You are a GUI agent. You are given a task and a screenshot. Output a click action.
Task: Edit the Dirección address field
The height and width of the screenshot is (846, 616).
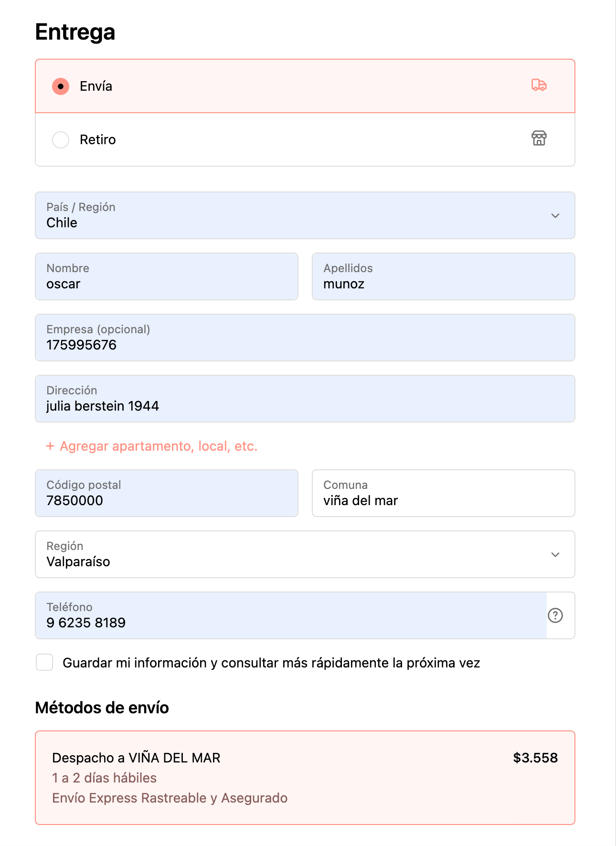tap(305, 399)
